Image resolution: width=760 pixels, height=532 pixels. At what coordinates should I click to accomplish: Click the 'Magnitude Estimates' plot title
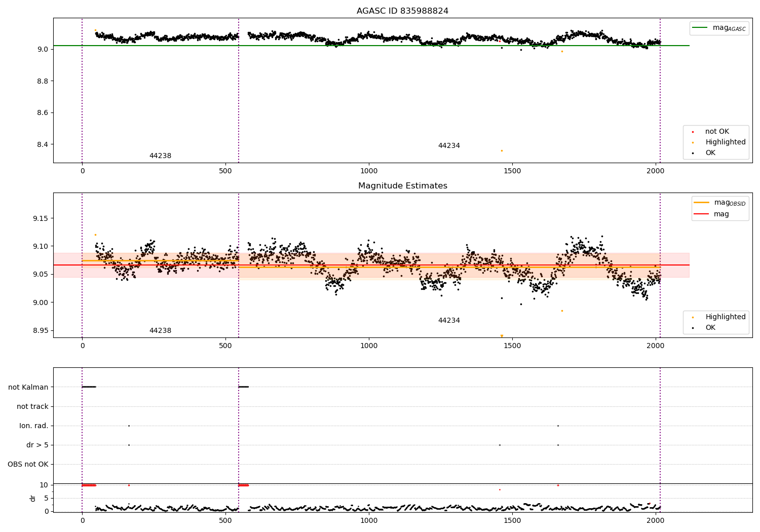coord(402,185)
